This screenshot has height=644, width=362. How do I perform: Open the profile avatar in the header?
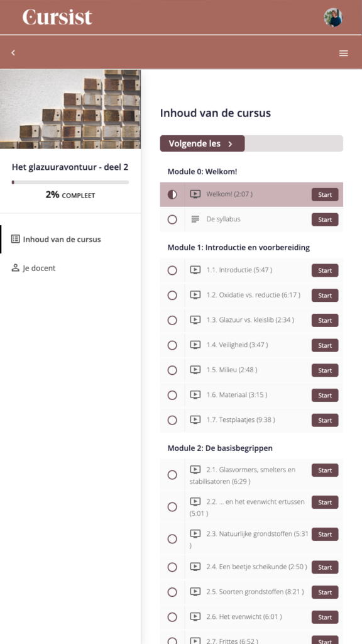(334, 18)
